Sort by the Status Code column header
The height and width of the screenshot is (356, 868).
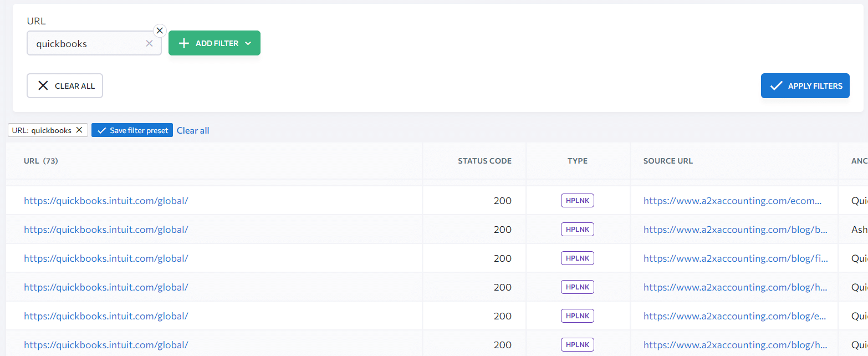coord(484,161)
